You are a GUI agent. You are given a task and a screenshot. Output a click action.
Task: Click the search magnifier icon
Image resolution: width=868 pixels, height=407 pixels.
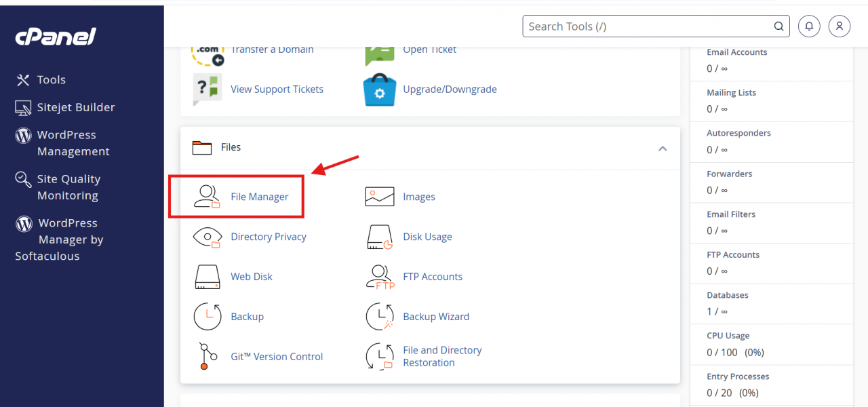point(779,26)
